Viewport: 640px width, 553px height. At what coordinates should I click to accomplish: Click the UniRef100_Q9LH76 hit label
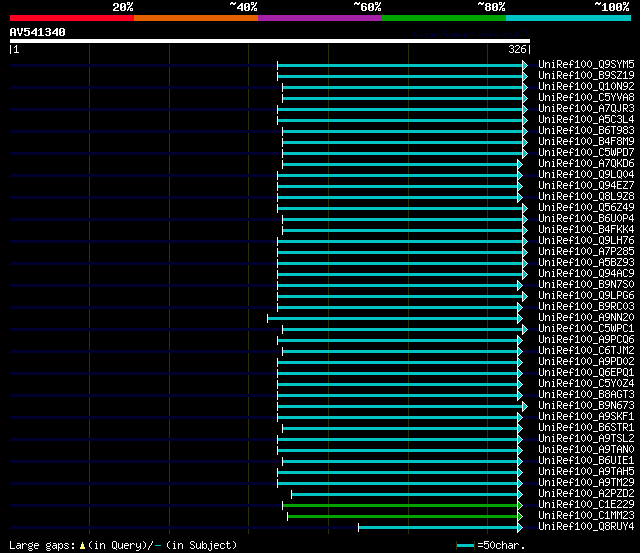pyautogui.click(x=586, y=240)
